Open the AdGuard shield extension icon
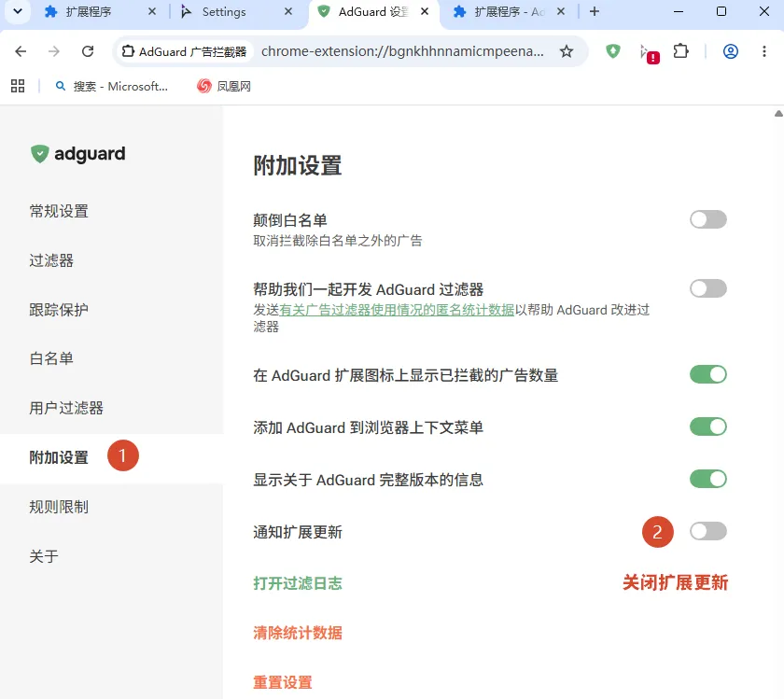The width and height of the screenshot is (784, 699). click(612, 51)
